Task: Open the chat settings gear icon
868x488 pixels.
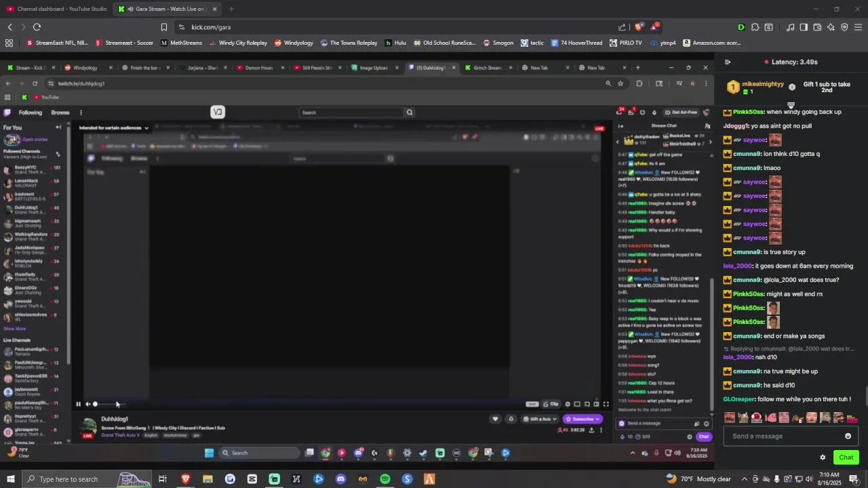Action: pos(823,457)
